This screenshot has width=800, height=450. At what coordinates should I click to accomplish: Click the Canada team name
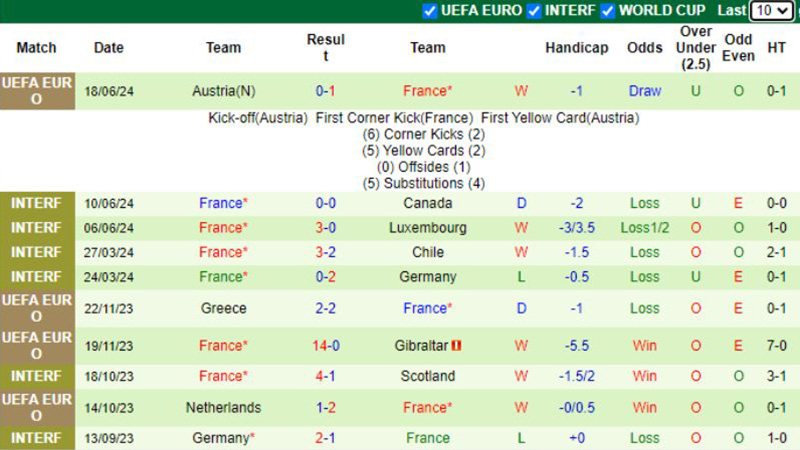tap(428, 203)
